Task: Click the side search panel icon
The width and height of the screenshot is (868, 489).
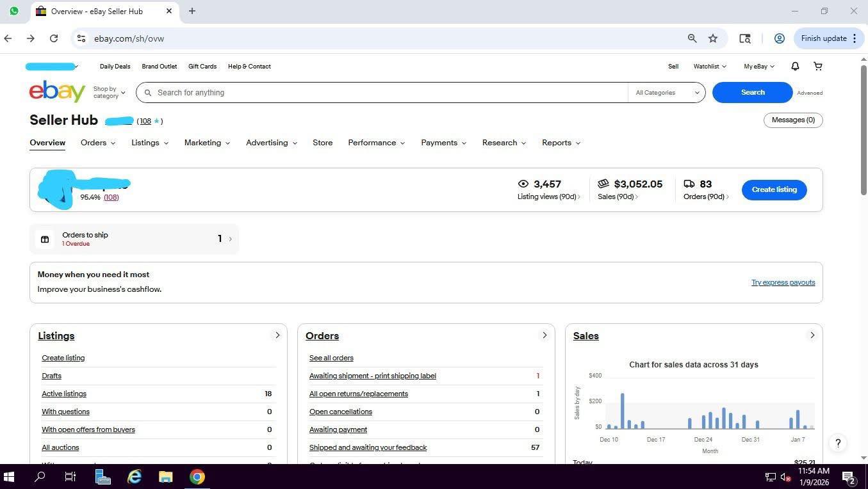Action: 744,38
